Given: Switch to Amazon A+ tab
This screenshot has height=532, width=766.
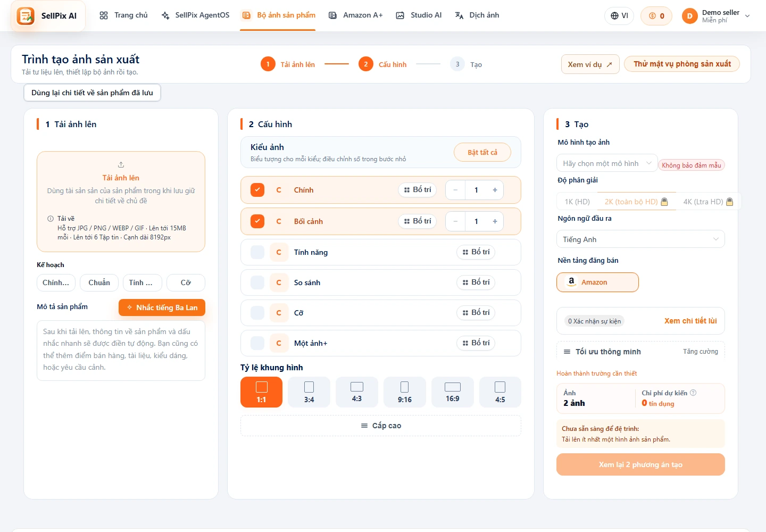Looking at the screenshot, I should point(355,15).
